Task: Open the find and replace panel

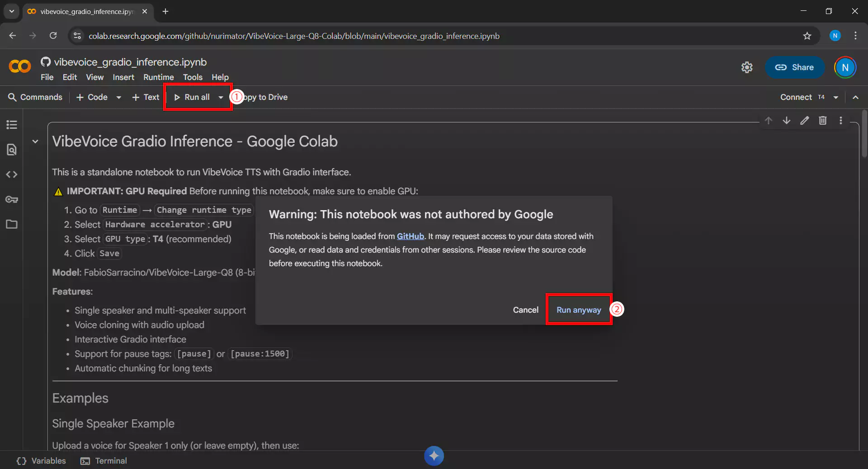Action: pos(11,150)
